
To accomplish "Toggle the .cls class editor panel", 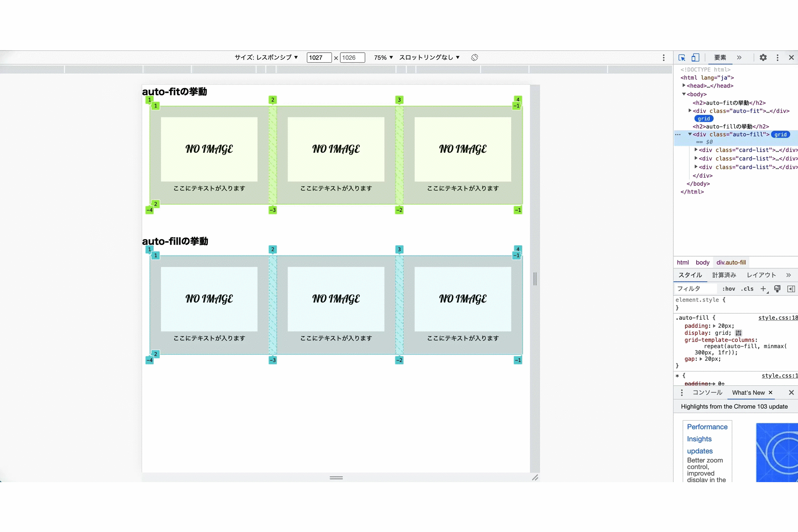I will (748, 289).
